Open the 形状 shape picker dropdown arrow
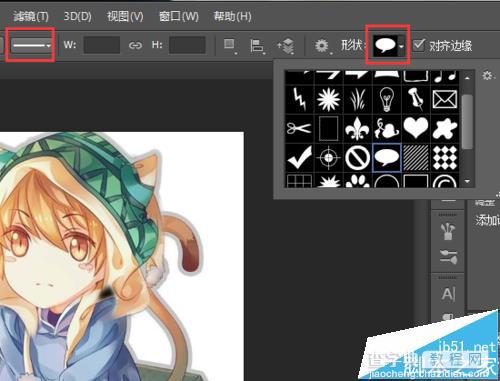 pos(402,46)
